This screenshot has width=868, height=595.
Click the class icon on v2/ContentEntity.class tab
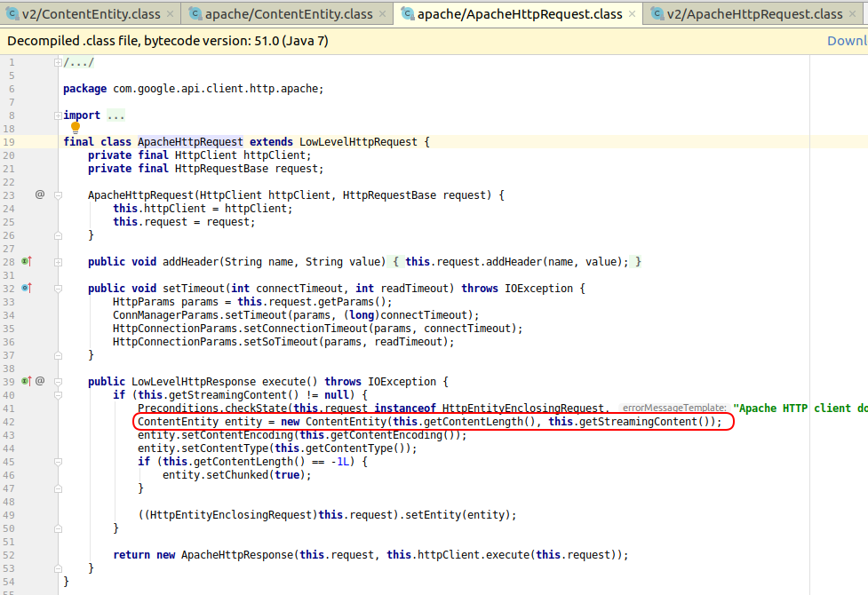[x=12, y=13]
